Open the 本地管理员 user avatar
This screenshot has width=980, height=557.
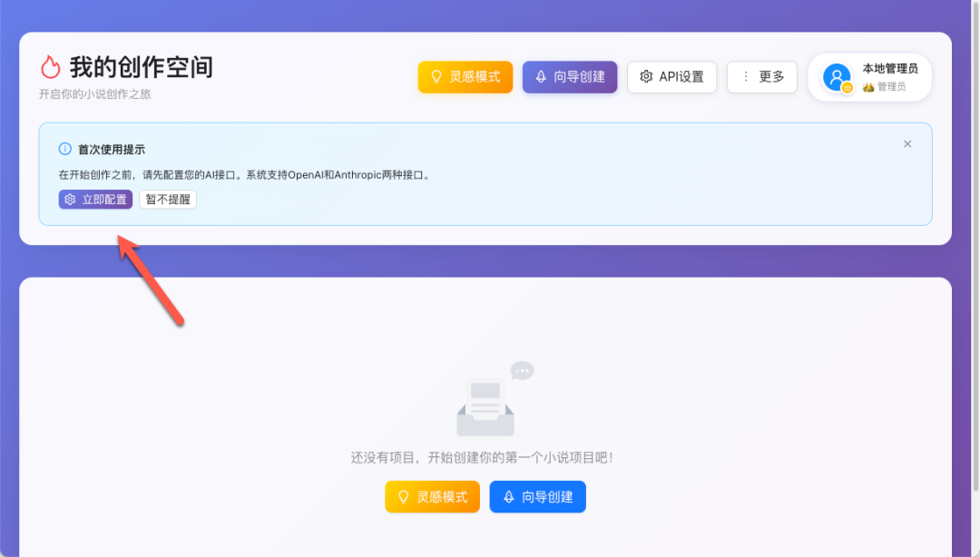836,77
